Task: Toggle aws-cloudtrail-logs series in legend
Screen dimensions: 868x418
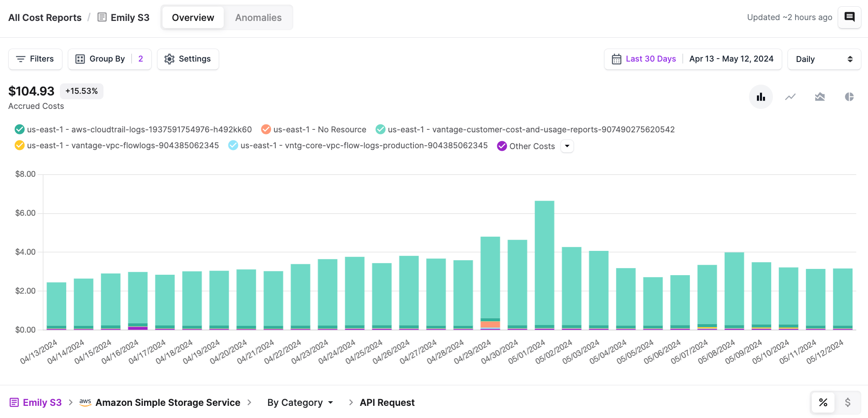Action: point(20,129)
